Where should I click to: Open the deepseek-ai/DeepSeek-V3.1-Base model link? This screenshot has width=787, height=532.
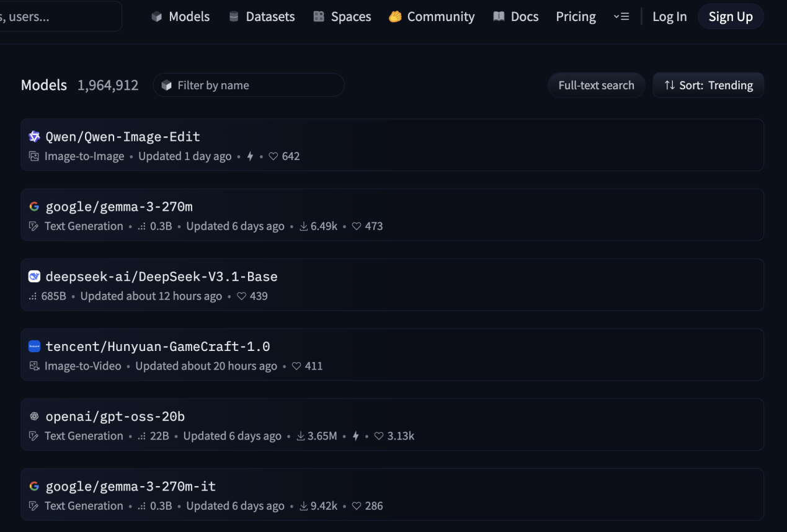coord(161,277)
